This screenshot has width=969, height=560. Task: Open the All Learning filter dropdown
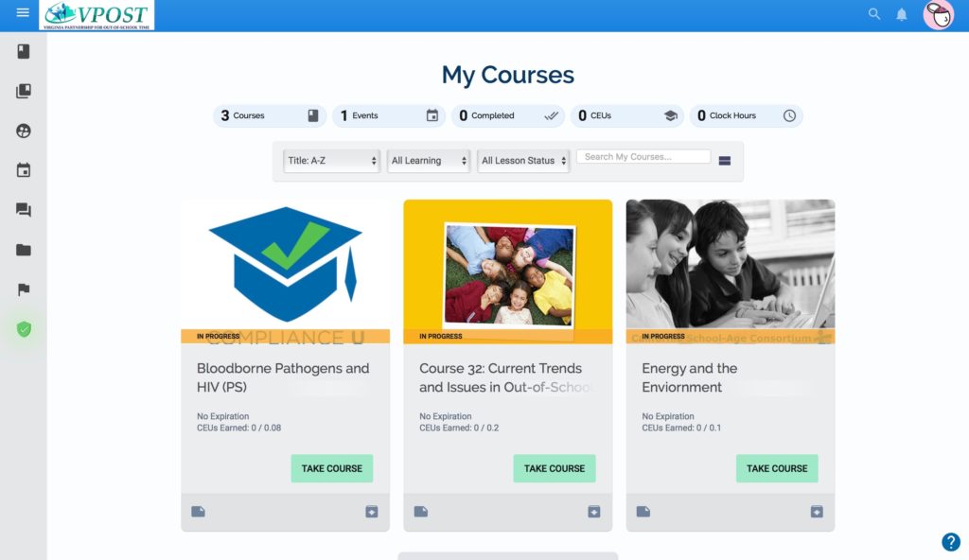coord(429,161)
